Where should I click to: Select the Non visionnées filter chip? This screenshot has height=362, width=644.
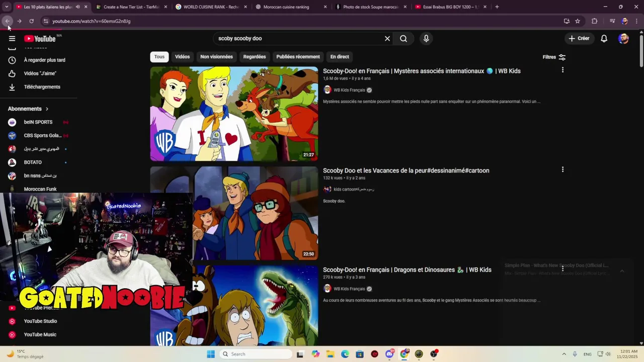tap(216, 57)
